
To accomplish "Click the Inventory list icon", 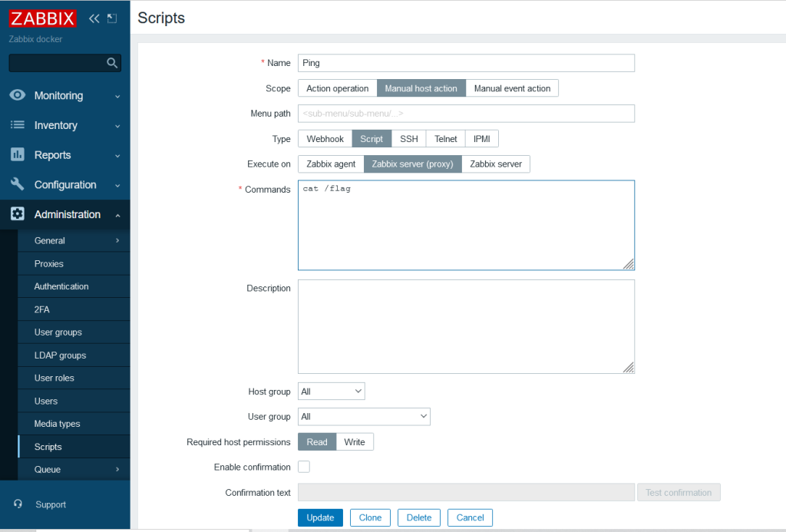I will click(x=18, y=125).
